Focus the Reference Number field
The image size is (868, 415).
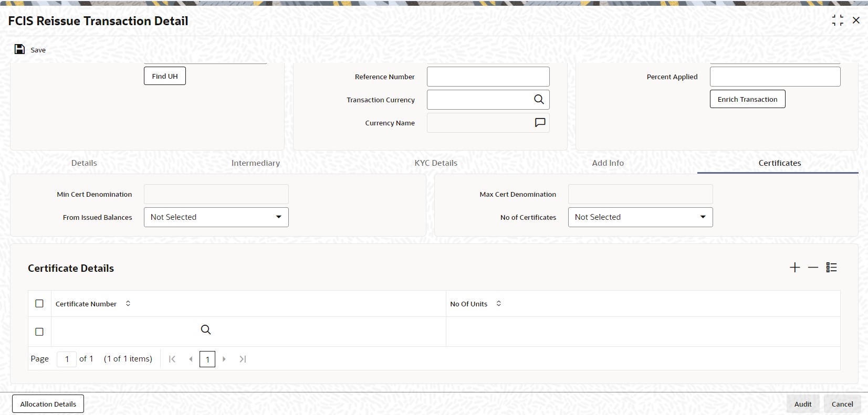click(x=488, y=77)
